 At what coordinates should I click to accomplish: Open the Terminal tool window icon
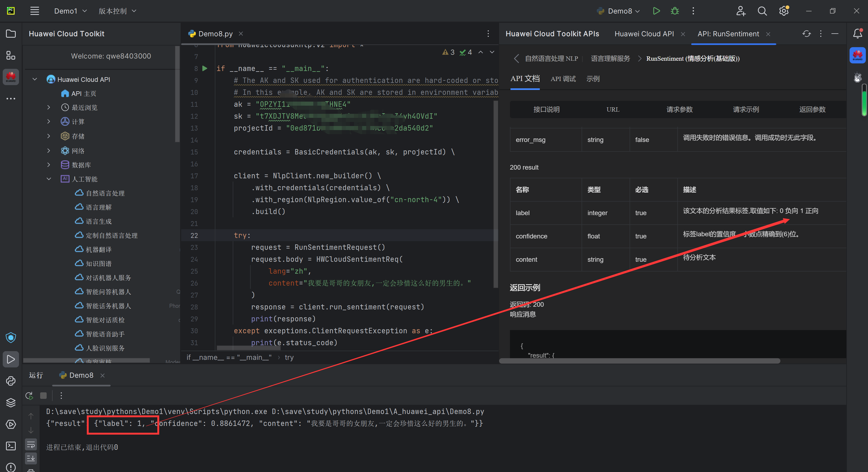11,446
